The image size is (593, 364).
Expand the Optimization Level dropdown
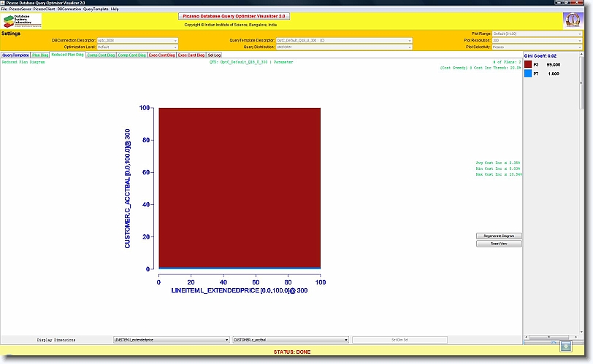coord(137,47)
